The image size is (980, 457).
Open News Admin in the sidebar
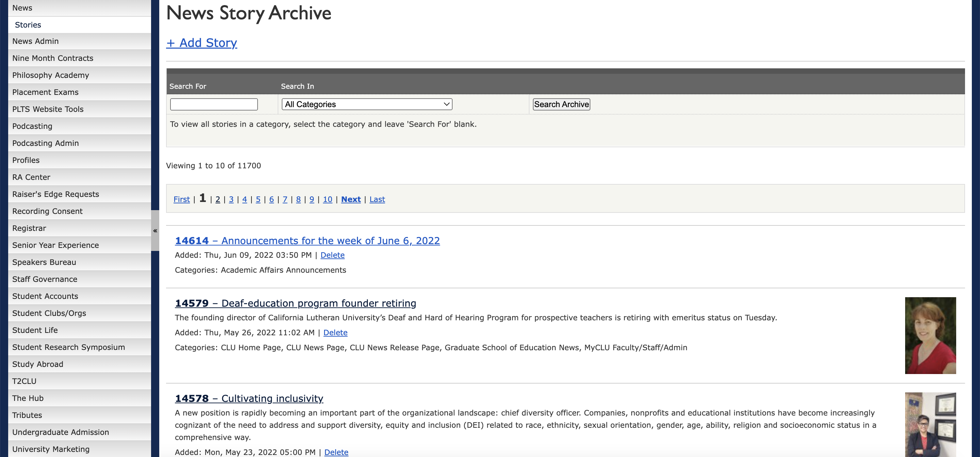(35, 41)
